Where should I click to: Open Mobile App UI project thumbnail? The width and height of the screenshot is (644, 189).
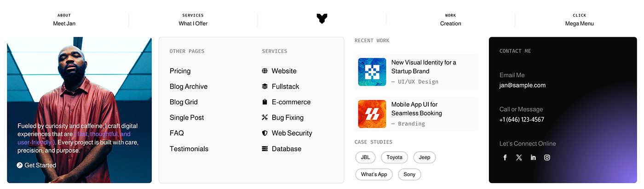coord(372,114)
